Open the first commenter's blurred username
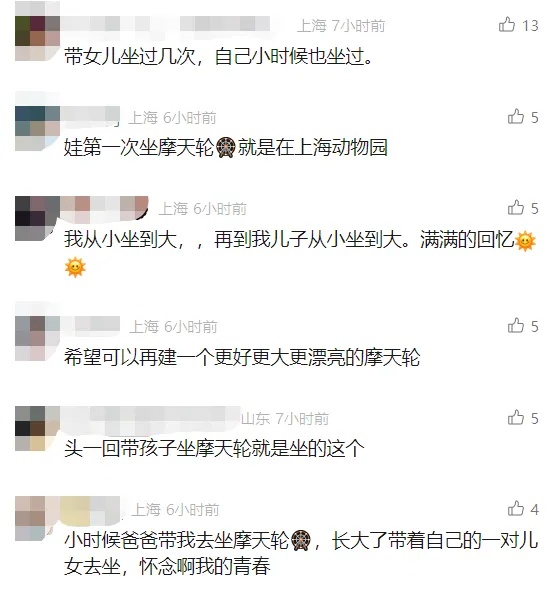 167,24
